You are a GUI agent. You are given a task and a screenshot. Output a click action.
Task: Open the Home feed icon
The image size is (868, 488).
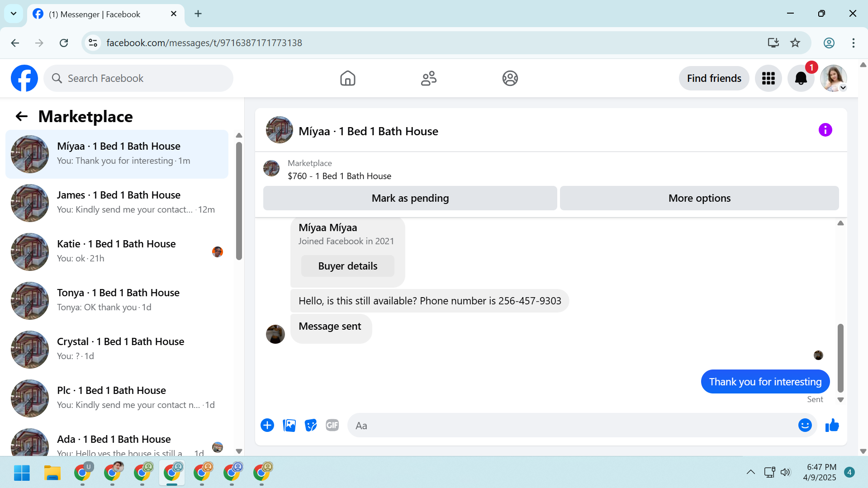[347, 78]
